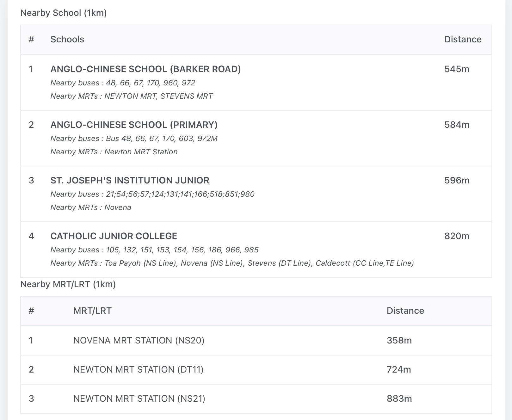
Task: Click the schools table Distance header
Action: (x=463, y=39)
